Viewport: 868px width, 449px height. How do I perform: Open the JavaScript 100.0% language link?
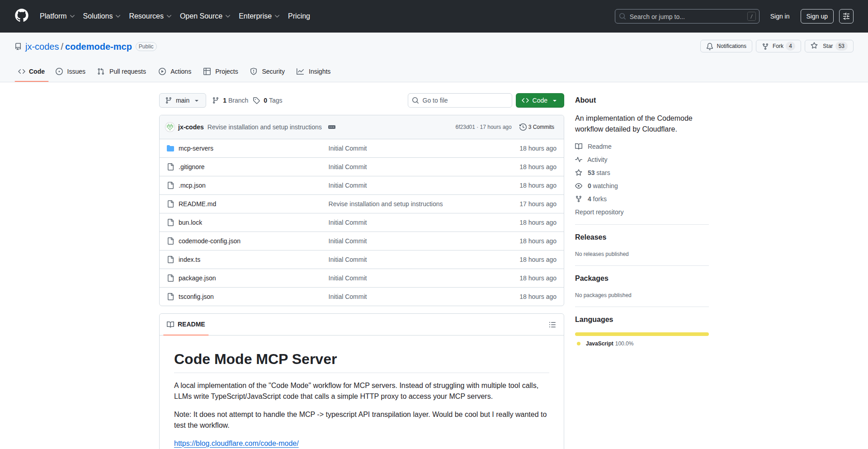pyautogui.click(x=605, y=344)
